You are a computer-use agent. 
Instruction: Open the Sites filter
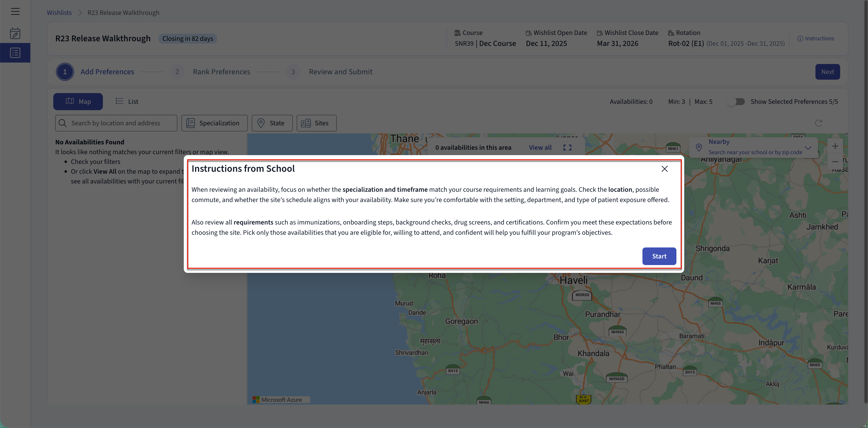point(316,123)
